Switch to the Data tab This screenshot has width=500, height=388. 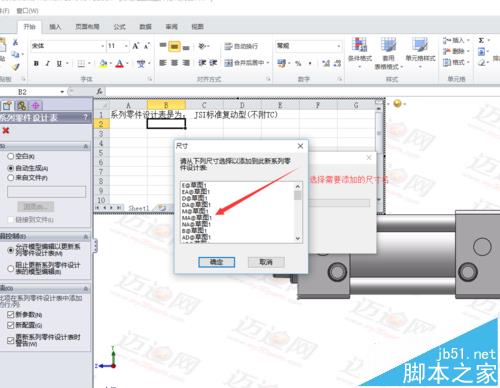click(x=145, y=27)
